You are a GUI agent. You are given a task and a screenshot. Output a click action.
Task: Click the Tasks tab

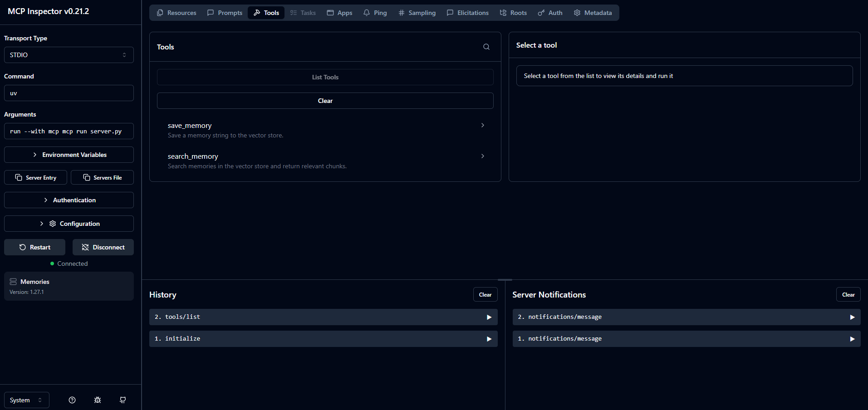pyautogui.click(x=303, y=13)
